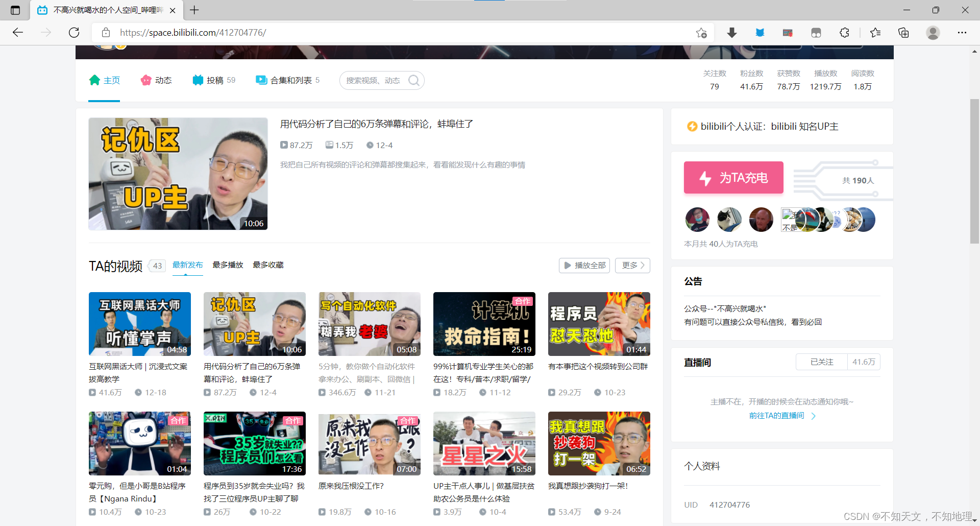Screen dimensions: 980x526
Task: Open the video thumbnail 写个自动化软件 糊弄我老婆
Action: pyautogui.click(x=370, y=324)
